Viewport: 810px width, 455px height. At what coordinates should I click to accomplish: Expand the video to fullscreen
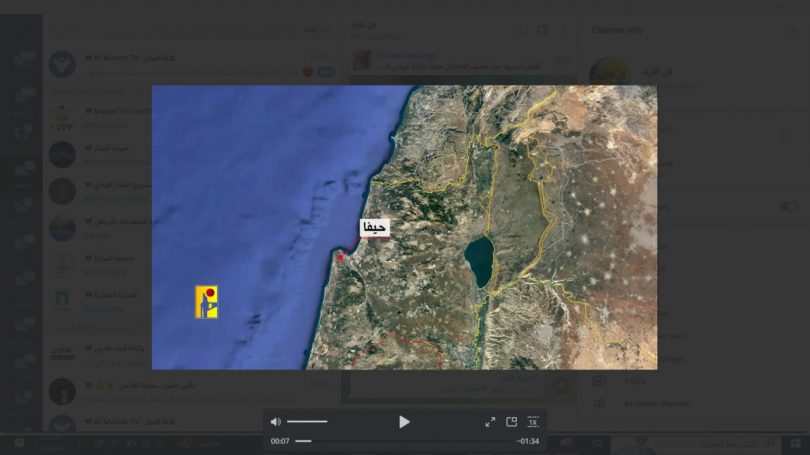click(490, 422)
